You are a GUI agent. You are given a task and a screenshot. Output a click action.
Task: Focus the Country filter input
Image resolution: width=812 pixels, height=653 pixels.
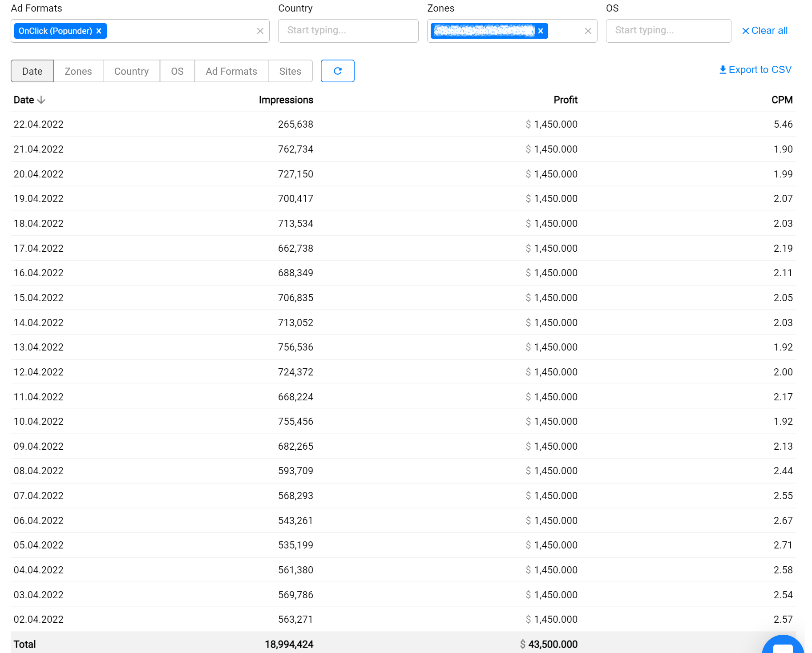coord(348,31)
